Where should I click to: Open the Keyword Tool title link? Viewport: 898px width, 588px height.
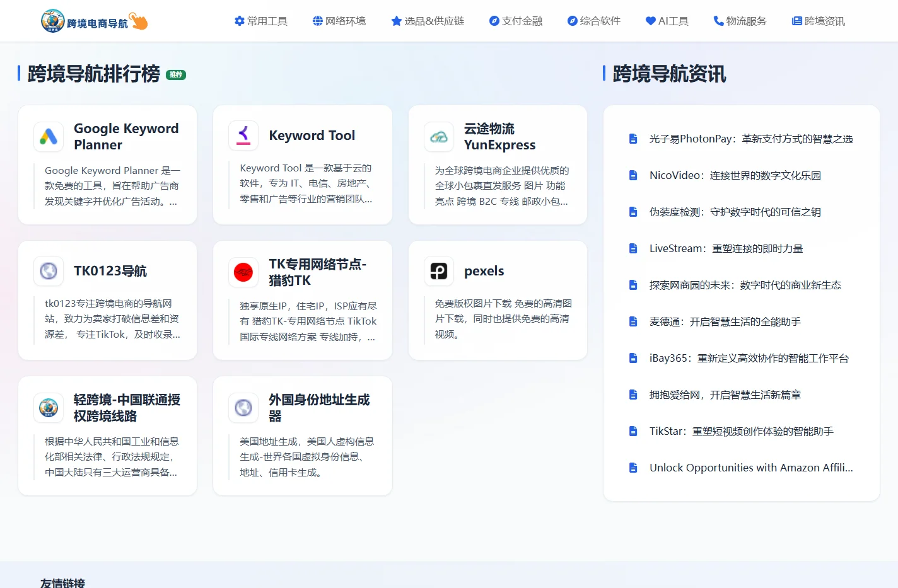coord(312,135)
